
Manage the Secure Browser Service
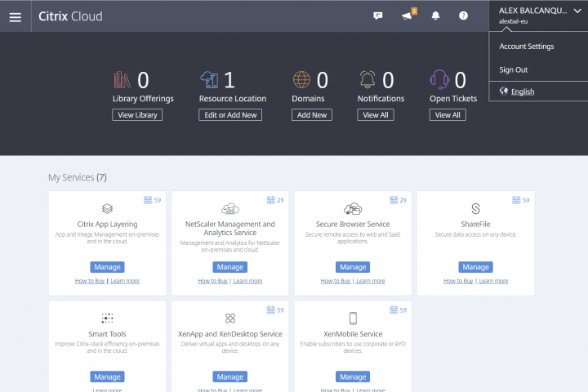pos(353,267)
